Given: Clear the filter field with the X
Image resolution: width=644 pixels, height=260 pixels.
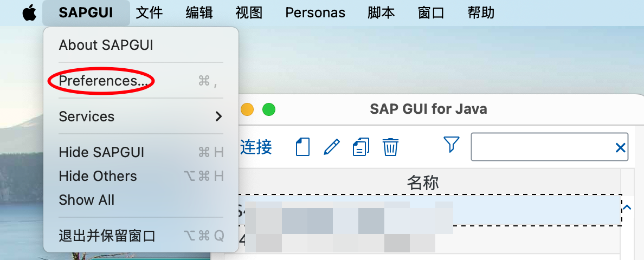Looking at the screenshot, I should pos(620,147).
